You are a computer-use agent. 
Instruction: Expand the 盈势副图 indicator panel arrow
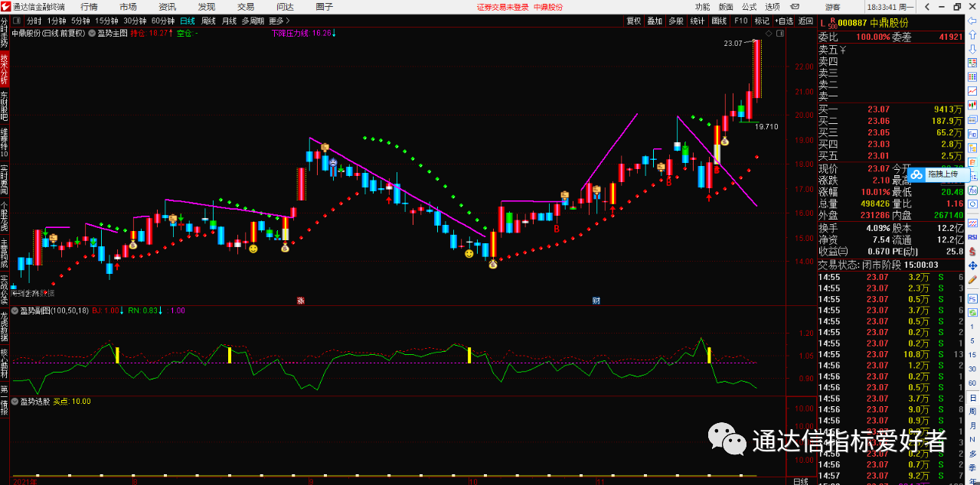point(15,311)
